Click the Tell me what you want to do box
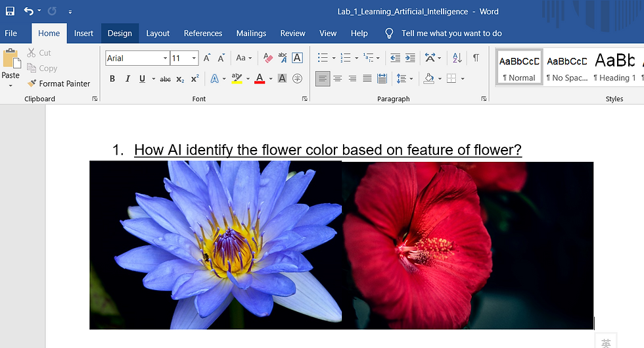 (451, 34)
